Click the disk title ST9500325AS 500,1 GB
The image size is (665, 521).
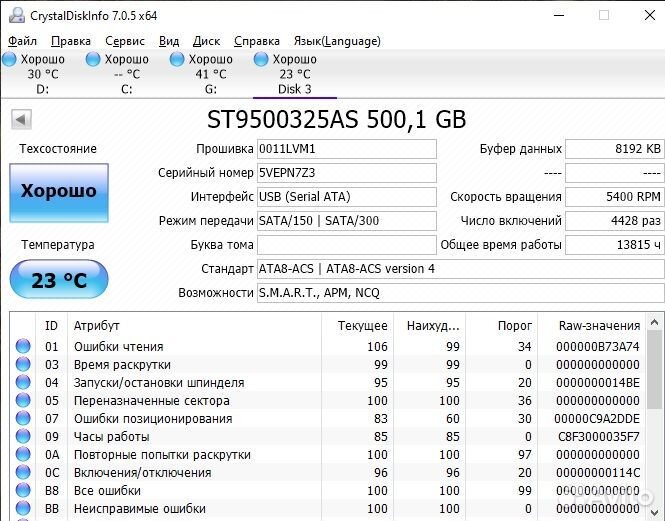coord(336,120)
